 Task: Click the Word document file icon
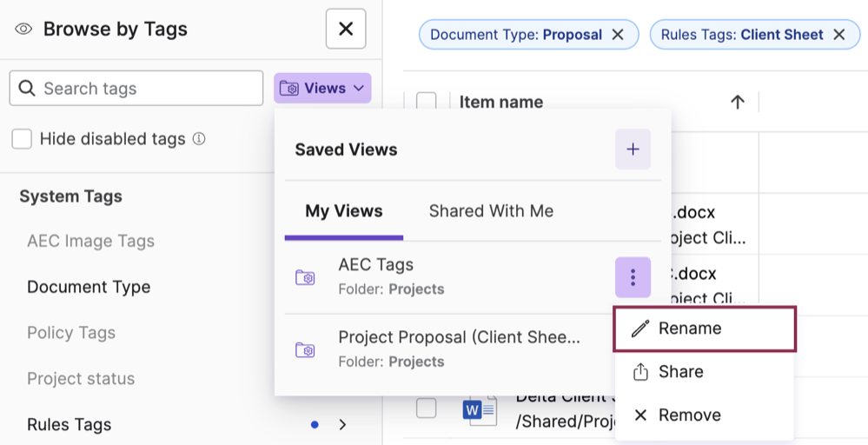pos(479,408)
